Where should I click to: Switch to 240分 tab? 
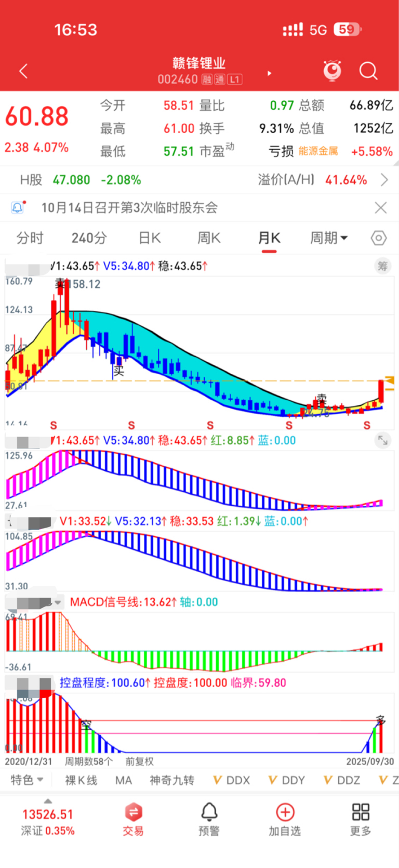[x=89, y=238]
